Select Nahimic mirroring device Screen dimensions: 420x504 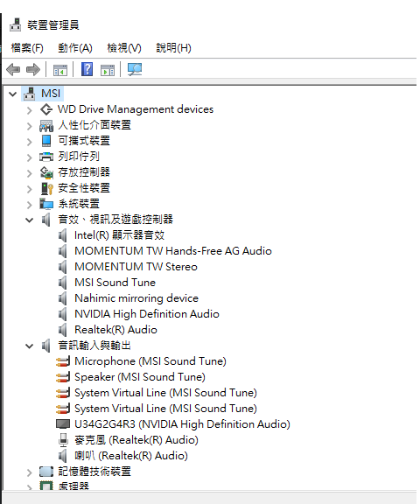136,298
